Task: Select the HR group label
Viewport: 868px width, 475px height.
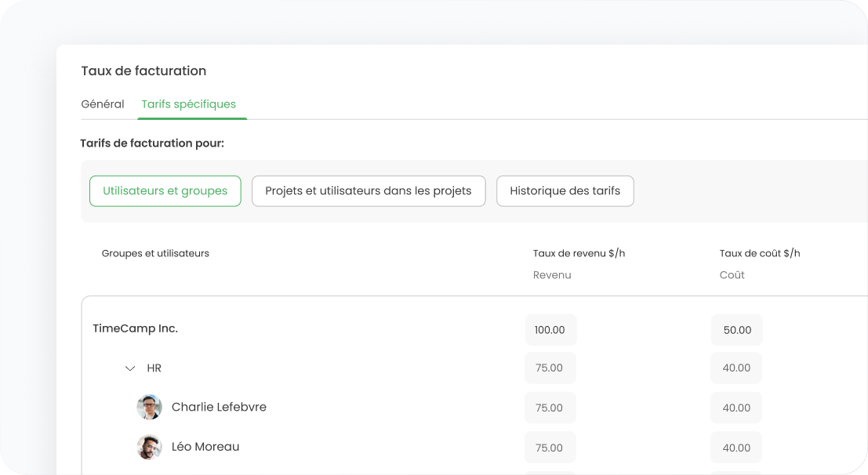Action: click(x=154, y=368)
